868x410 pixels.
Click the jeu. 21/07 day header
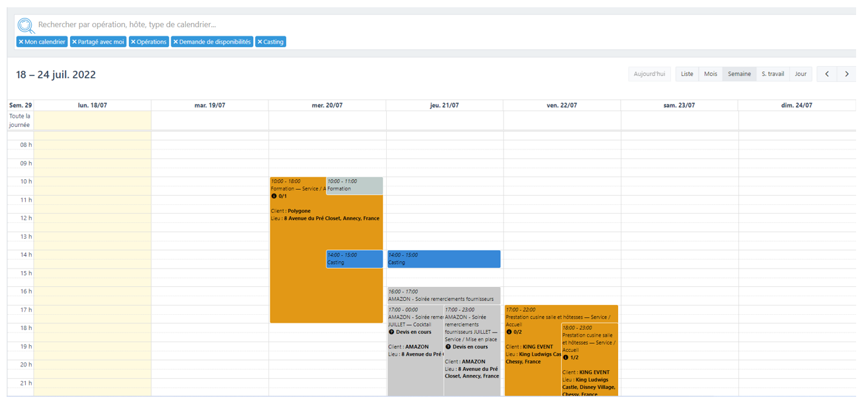pos(444,105)
